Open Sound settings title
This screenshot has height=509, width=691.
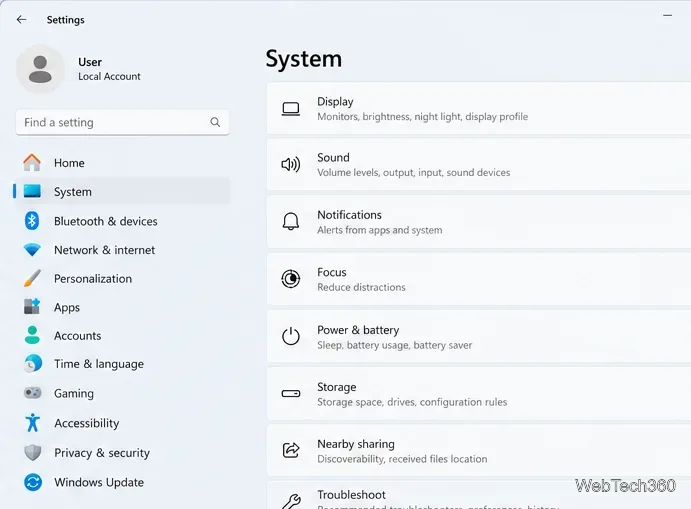point(333,158)
